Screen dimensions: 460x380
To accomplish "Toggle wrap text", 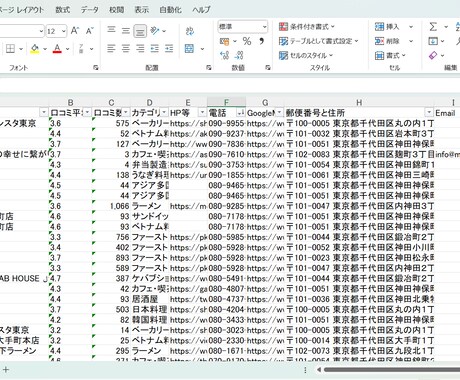I will pos(190,31).
